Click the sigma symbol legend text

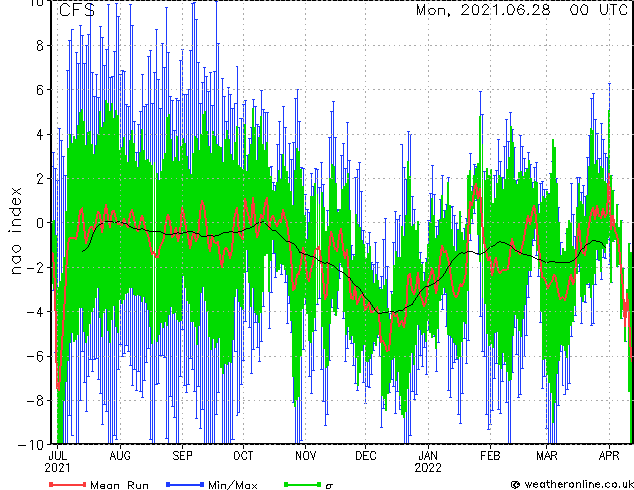point(329,486)
